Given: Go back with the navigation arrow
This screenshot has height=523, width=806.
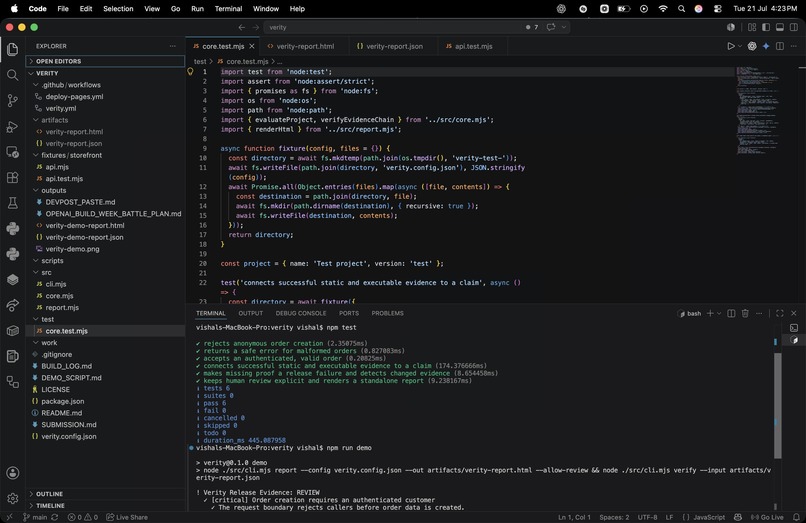Looking at the screenshot, I should (x=242, y=27).
